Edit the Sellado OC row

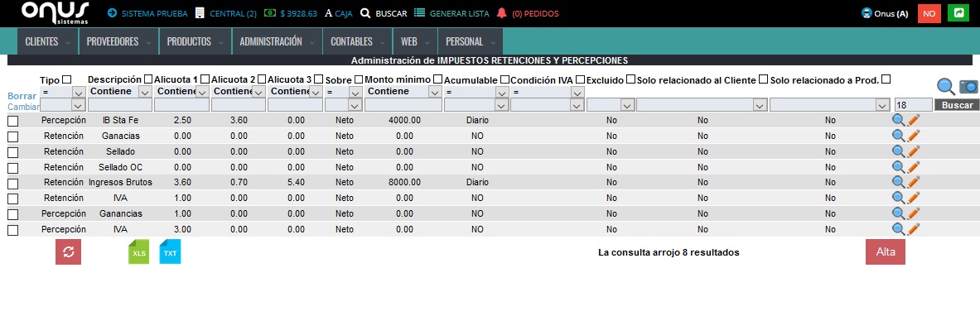913,167
